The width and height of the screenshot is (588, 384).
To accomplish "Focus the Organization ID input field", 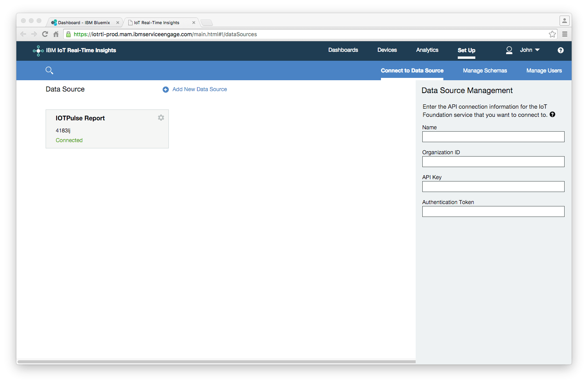I will (493, 162).
